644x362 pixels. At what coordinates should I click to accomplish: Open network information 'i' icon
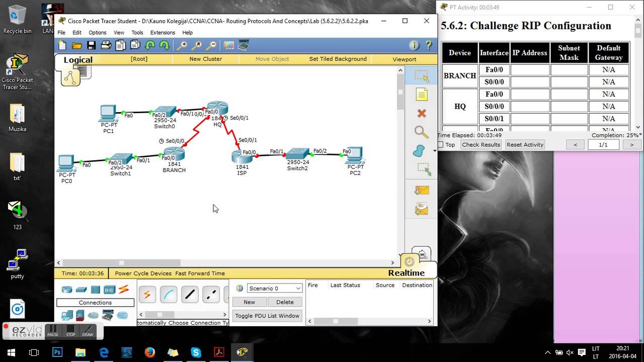click(x=414, y=45)
